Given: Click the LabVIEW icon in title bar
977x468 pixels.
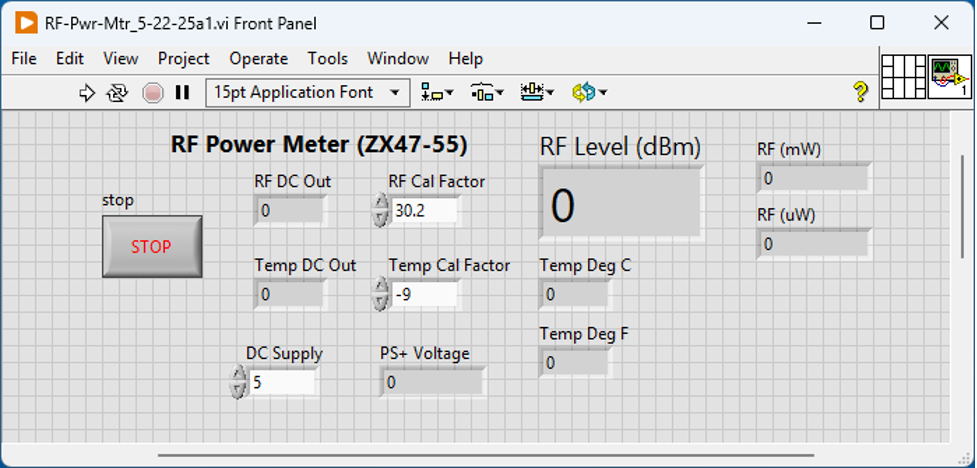Looking at the screenshot, I should [x=26, y=24].
